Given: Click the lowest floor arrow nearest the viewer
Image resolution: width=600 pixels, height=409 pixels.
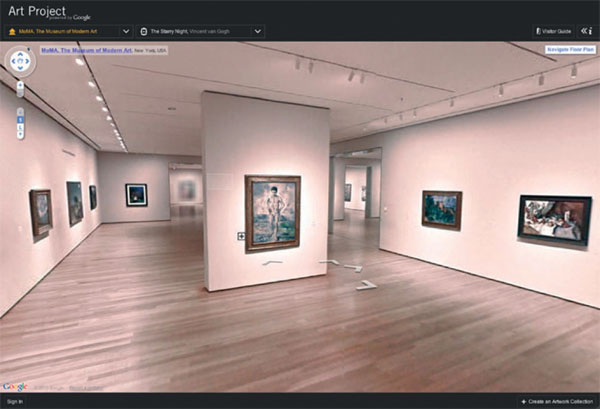Looking at the screenshot, I should [366, 285].
